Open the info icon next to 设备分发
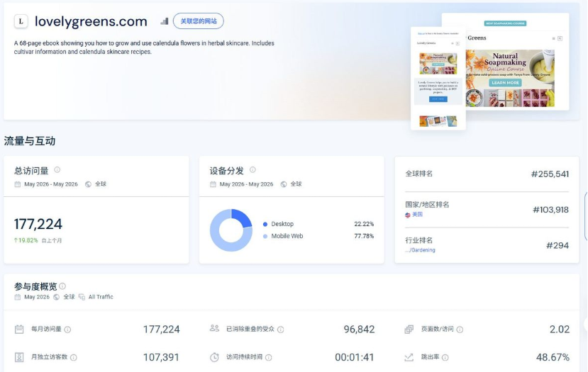The width and height of the screenshot is (588, 372). [x=253, y=170]
